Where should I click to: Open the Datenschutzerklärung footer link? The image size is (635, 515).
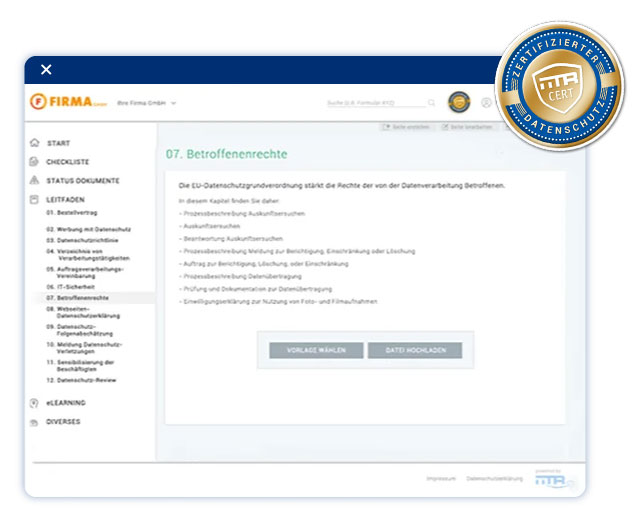(494, 479)
